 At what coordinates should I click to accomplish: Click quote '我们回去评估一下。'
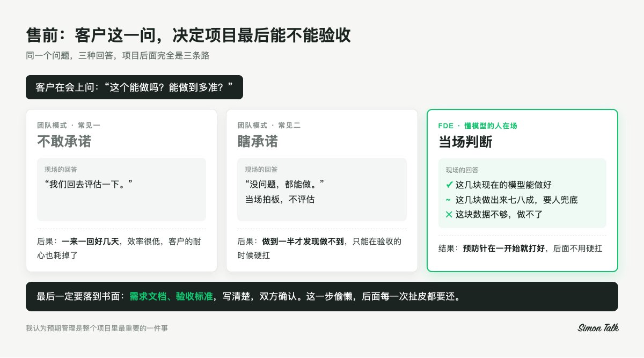pyautogui.click(x=89, y=184)
